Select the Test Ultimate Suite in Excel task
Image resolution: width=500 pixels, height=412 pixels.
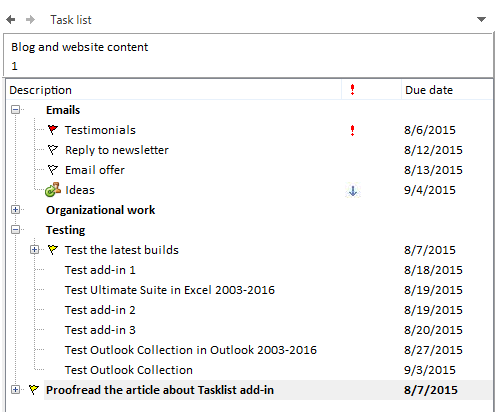click(170, 290)
